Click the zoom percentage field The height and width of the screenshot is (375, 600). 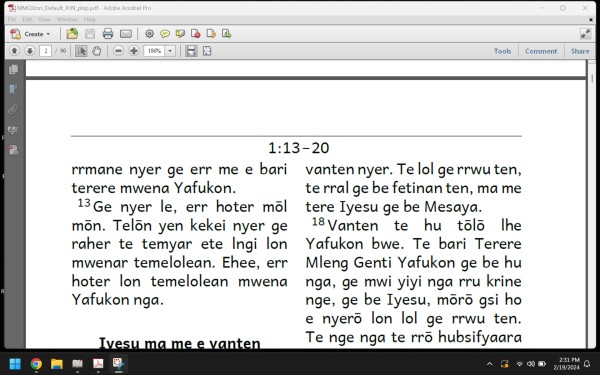tap(154, 51)
